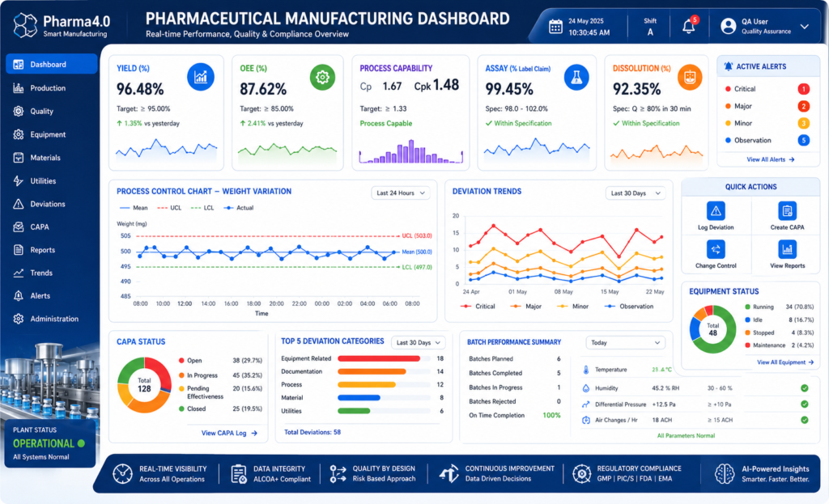This screenshot has width=829, height=504.
Task: Click the Log Deviation warning icon
Action: pos(716,211)
